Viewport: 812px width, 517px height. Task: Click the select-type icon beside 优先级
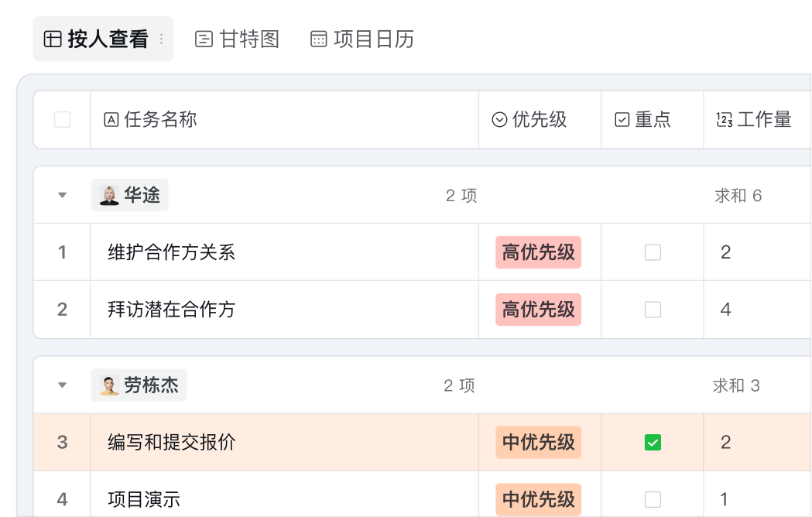[500, 120]
